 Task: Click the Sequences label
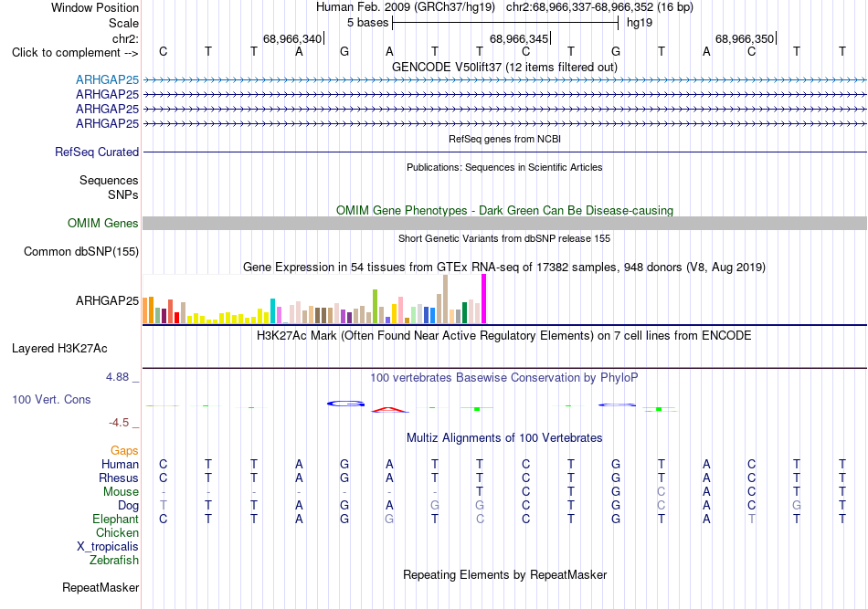pyautogui.click(x=109, y=180)
